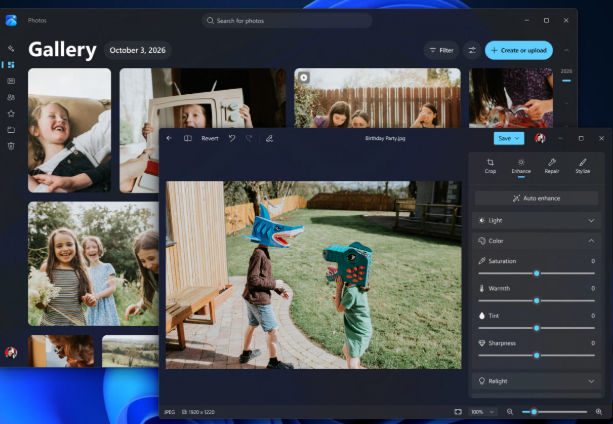613x424 pixels.
Task: Open the landscape hills thumbnail in Gallery
Action: 130,351
